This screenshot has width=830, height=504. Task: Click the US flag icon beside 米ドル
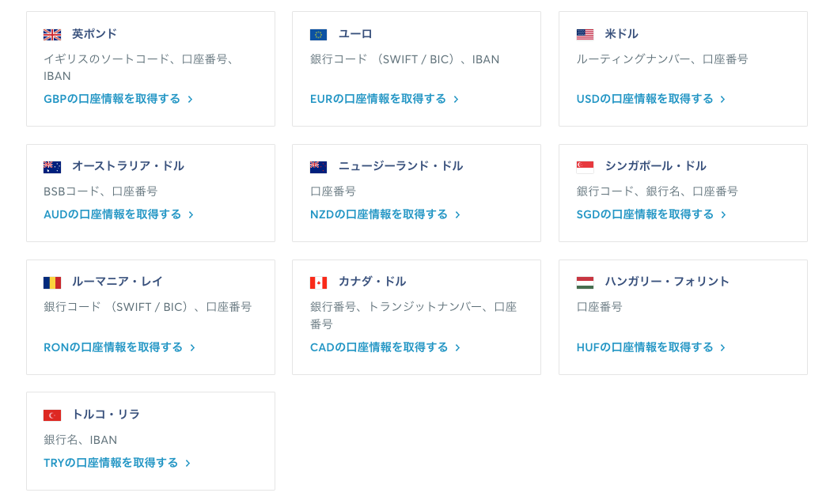click(585, 35)
